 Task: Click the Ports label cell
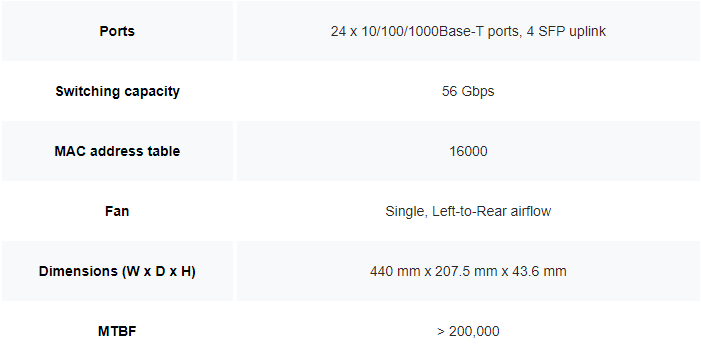pyautogui.click(x=117, y=31)
